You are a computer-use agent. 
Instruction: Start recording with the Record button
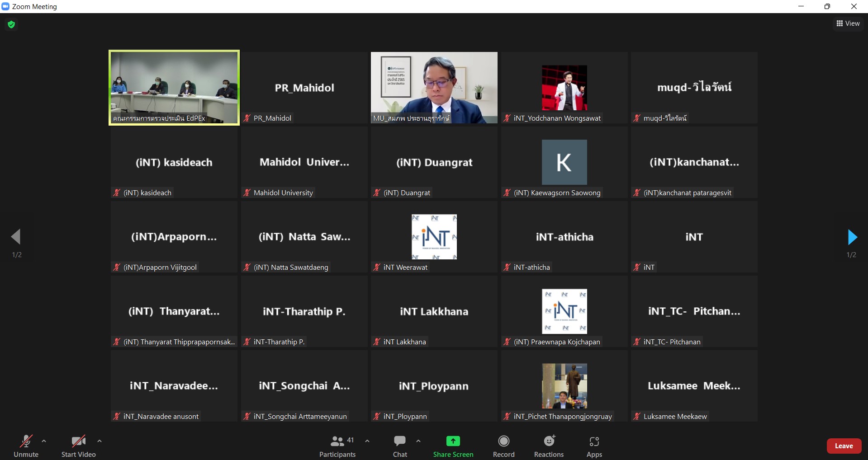pos(503,446)
